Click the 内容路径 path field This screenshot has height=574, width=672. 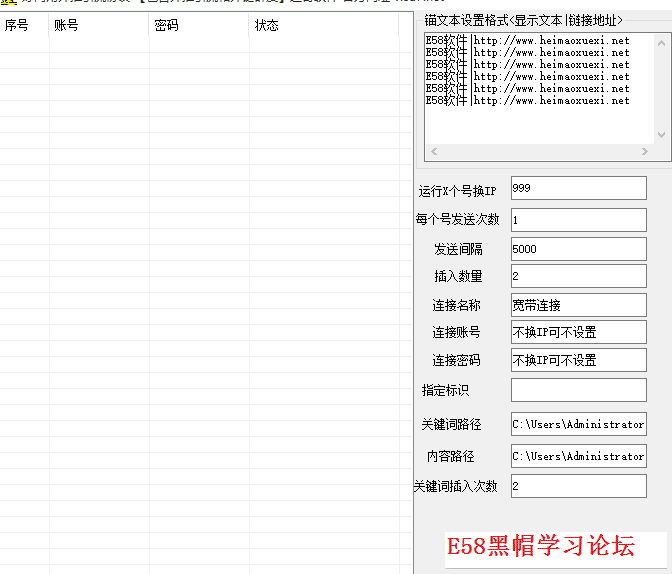[x=577, y=456]
